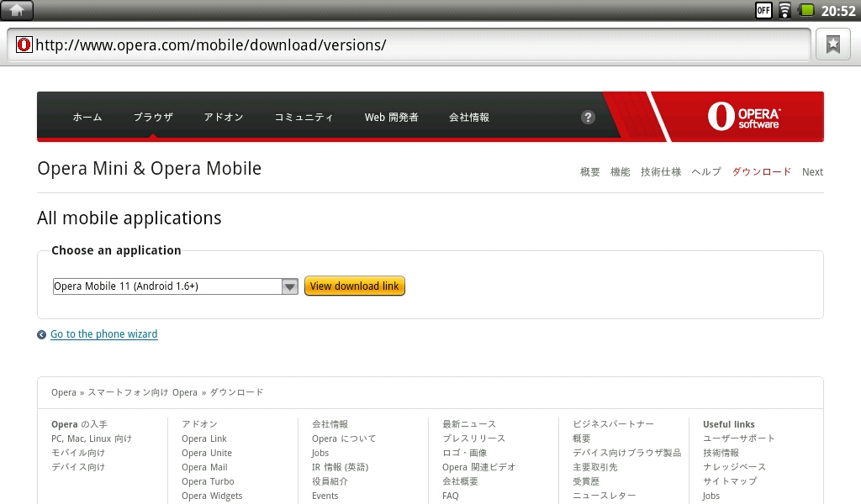Open Opera Link footer link

pos(204,438)
